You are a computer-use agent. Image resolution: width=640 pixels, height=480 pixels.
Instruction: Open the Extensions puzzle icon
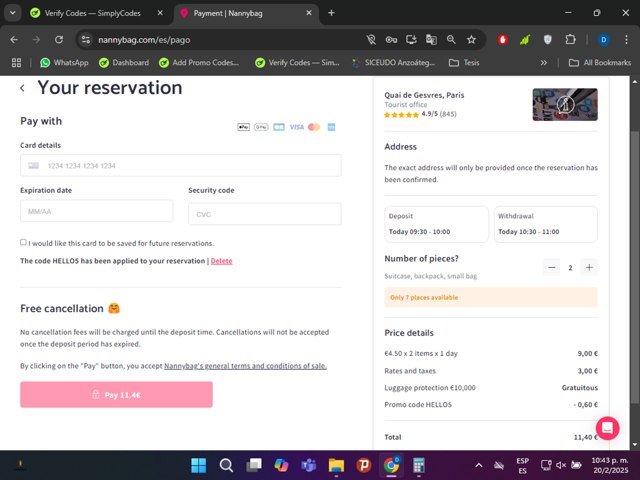(570, 40)
